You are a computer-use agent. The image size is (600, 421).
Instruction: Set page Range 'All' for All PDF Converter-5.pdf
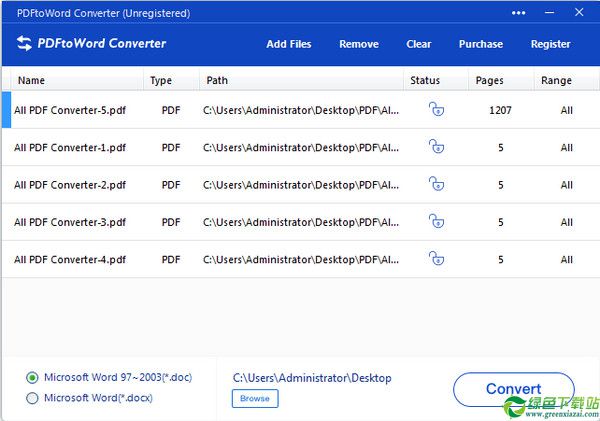coord(567,110)
